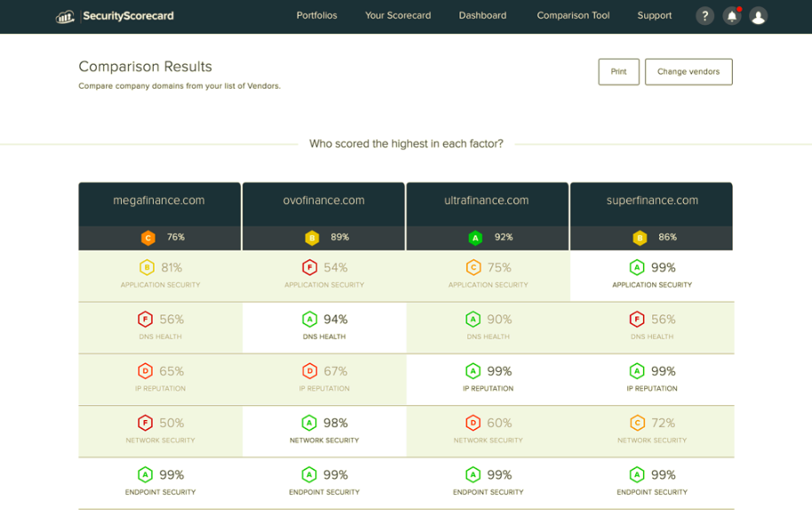Click superfinance Network Security C badge
Screen dimensions: 812x516
click(x=638, y=423)
